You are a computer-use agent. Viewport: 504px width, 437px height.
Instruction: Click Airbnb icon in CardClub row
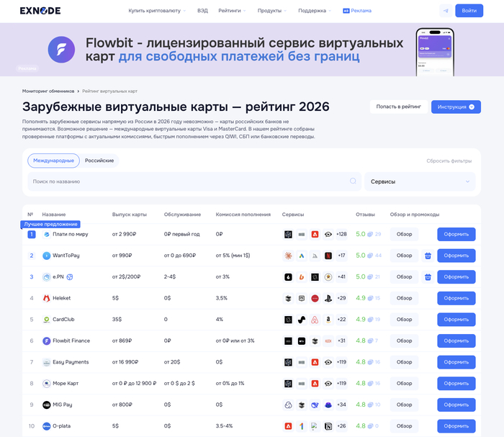pos(315,320)
